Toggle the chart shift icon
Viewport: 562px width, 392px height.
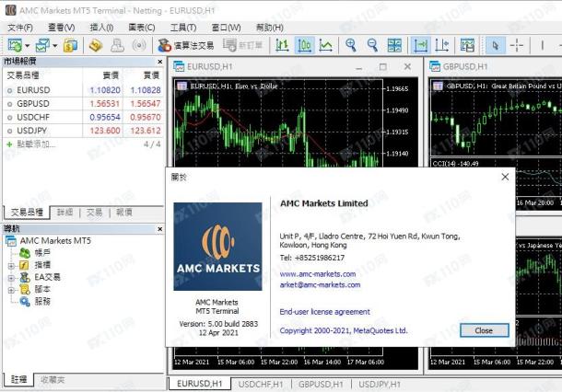click(x=442, y=45)
